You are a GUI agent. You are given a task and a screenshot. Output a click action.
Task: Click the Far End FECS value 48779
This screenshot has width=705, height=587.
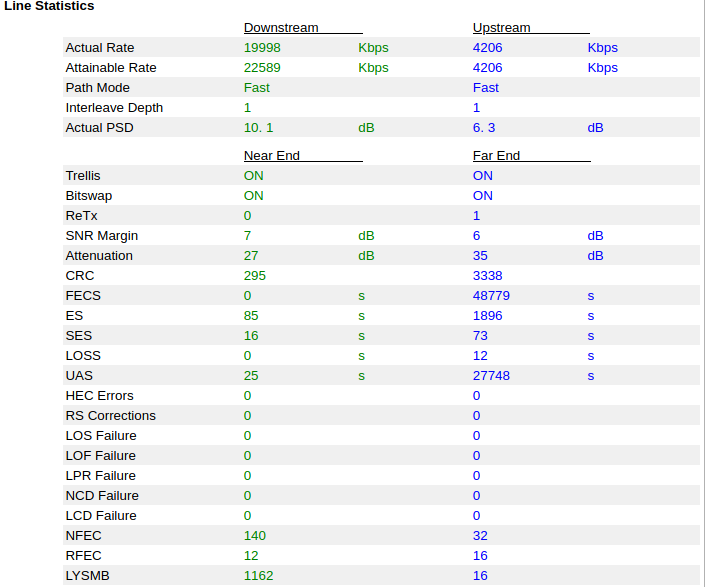(491, 296)
